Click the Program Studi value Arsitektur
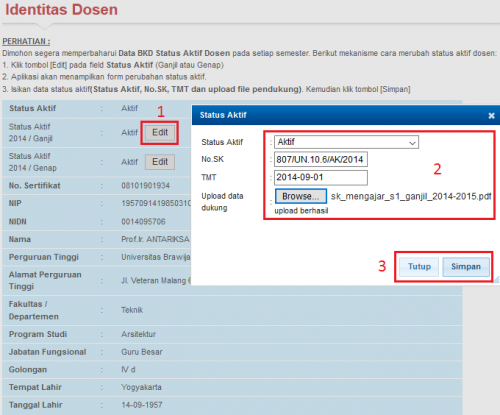Screen dimensions: 500x415 coord(138,334)
